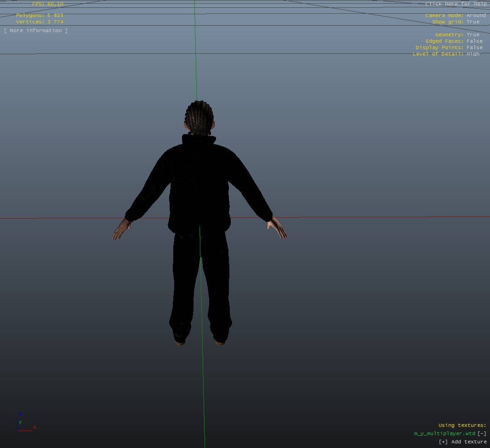This screenshot has width=490, height=448.
Task: Remove texture with [-] button
Action: pyautogui.click(x=482, y=433)
